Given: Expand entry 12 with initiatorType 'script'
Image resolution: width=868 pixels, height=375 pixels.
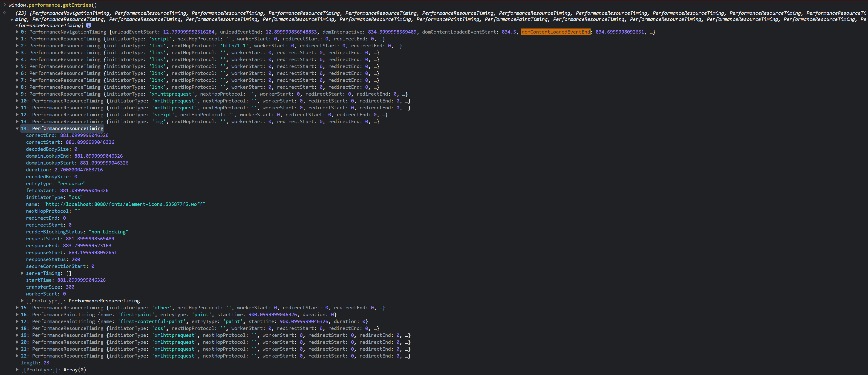Looking at the screenshot, I should click(17, 115).
